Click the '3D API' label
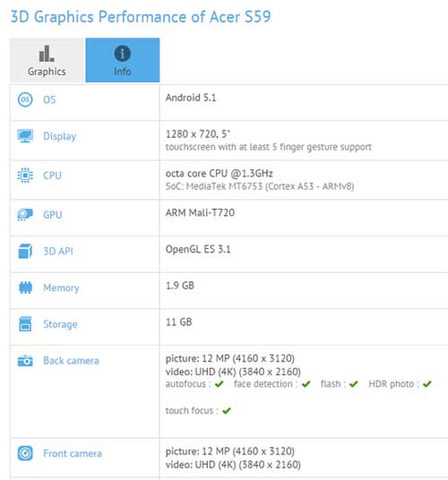This screenshot has width=448, height=480. (58, 252)
